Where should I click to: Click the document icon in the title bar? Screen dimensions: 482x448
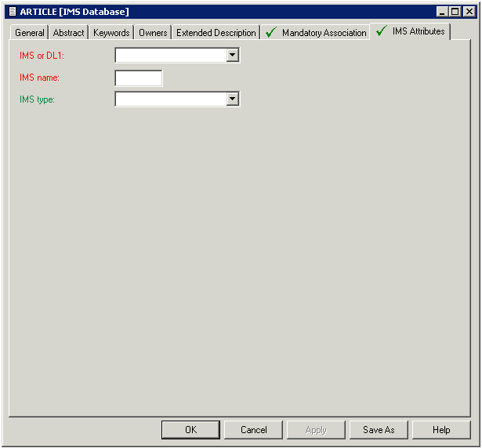point(12,11)
